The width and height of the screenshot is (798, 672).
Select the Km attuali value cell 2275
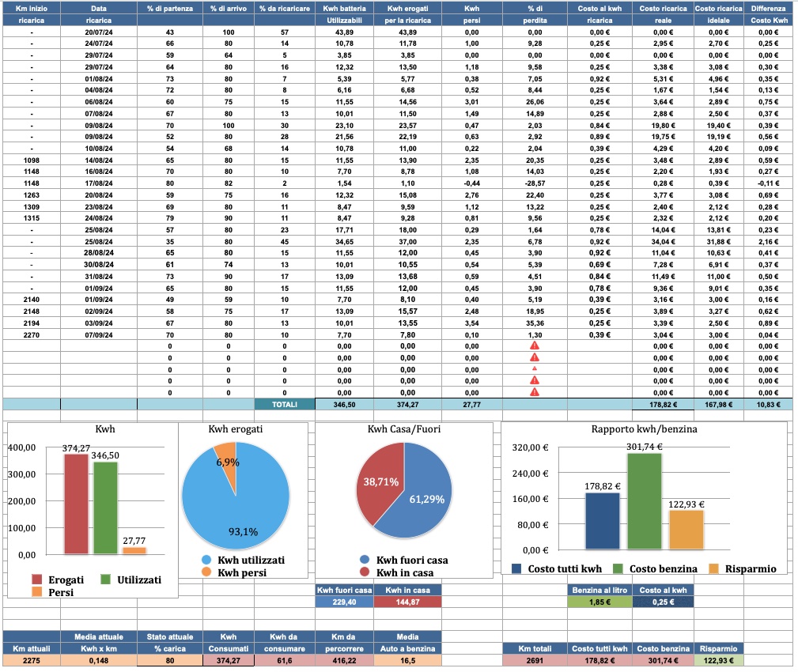(32, 660)
